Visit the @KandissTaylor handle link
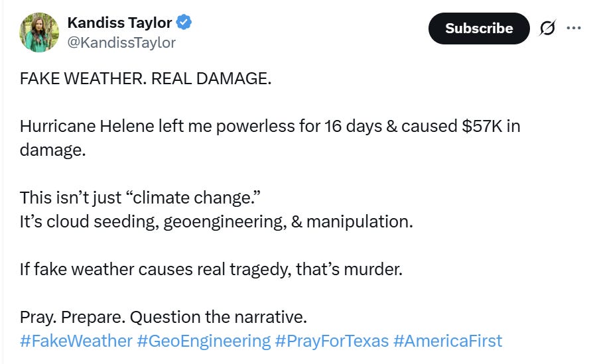The image size is (595, 364). coord(121,42)
